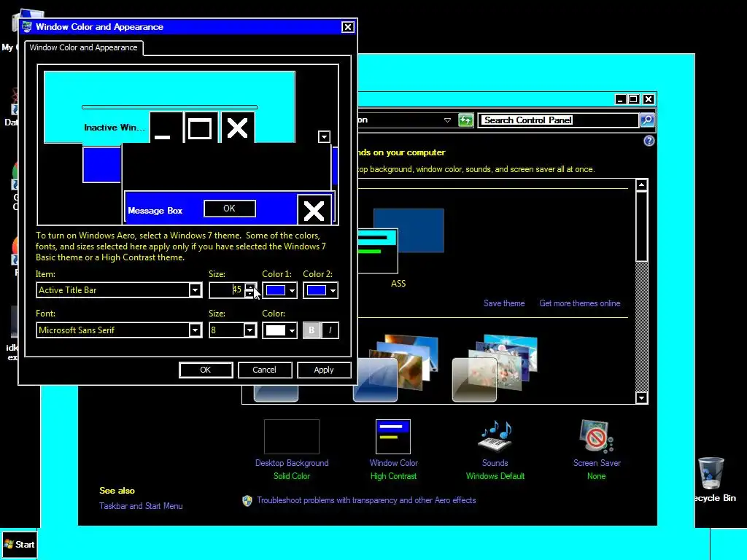This screenshot has width=747, height=560.
Task: Click Get more themes online link
Action: click(x=579, y=303)
